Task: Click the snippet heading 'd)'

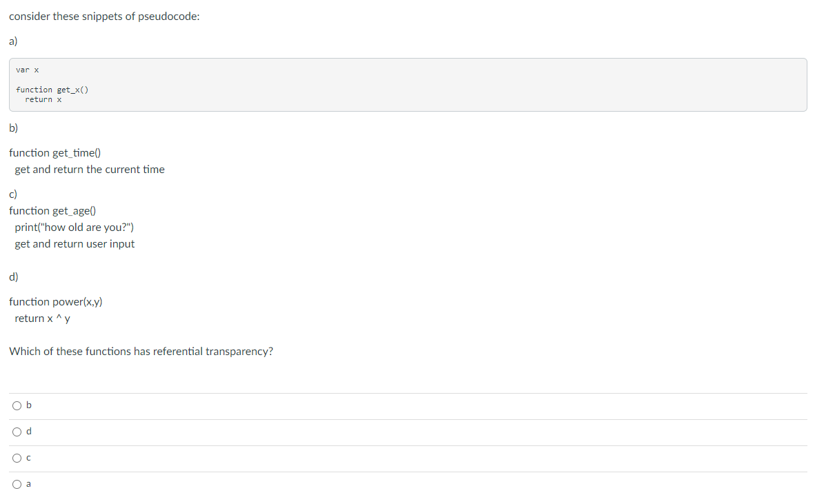Action: pos(12,276)
